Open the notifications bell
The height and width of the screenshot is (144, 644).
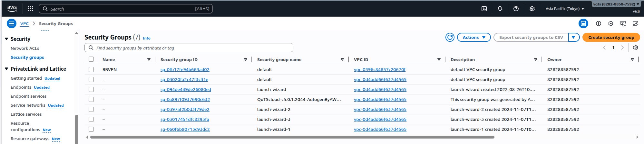(x=500, y=9)
